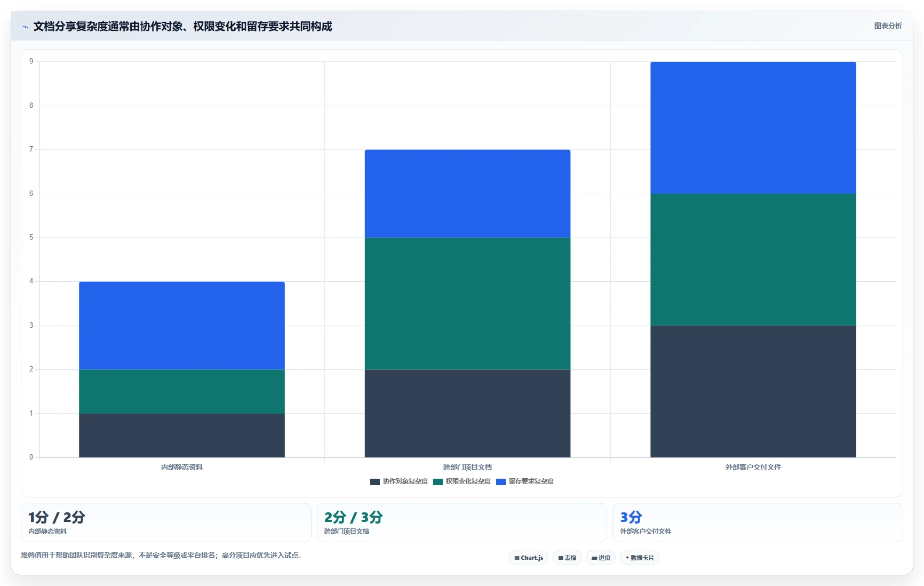Click the blue segment of the 跨部门项目文档 bar

[467, 194]
